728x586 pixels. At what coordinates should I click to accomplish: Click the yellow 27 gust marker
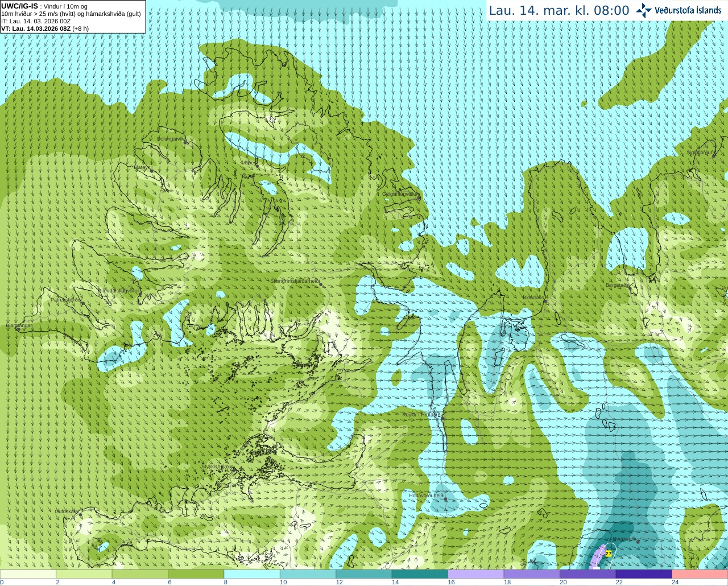coord(608,554)
